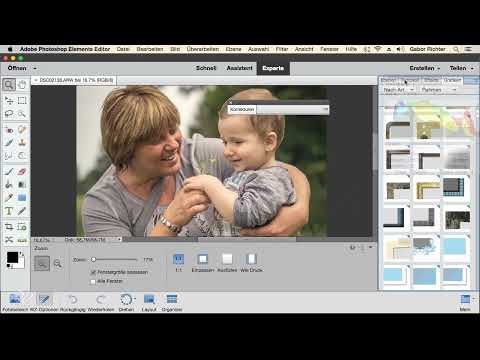Select the Move tool

point(9,100)
